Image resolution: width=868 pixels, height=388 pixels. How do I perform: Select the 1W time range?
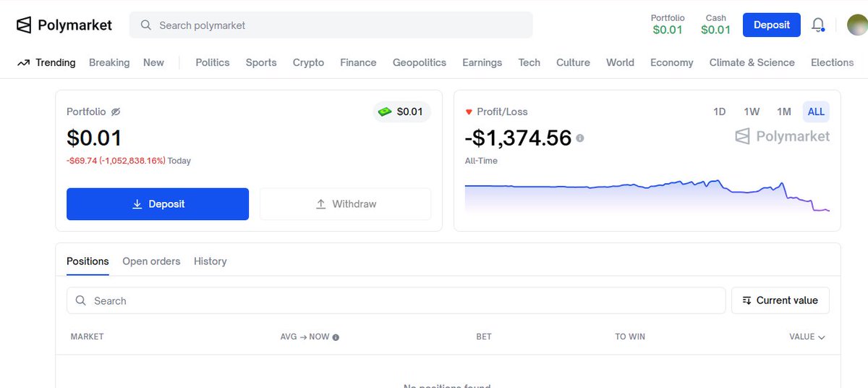click(x=752, y=111)
